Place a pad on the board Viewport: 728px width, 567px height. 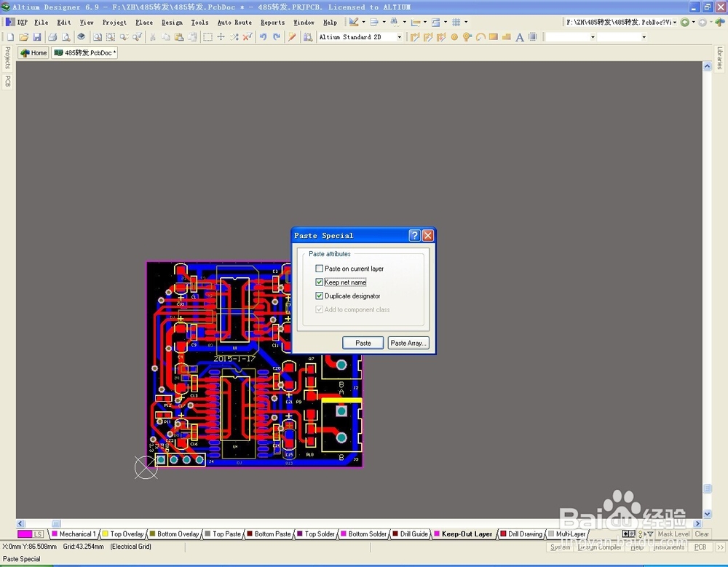[x=454, y=36]
